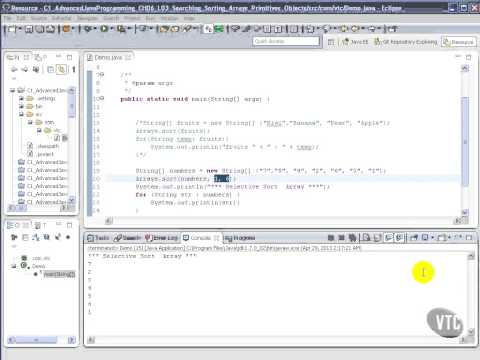
Task: Click the Quick Access input field
Action: 286,41
